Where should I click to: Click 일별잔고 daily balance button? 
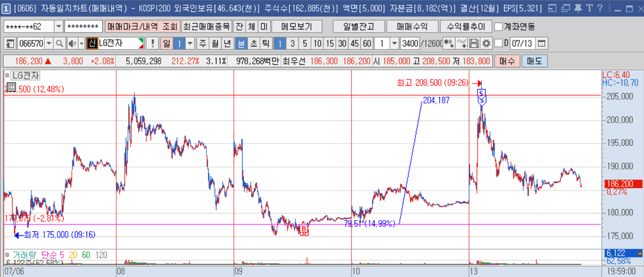coord(359,27)
